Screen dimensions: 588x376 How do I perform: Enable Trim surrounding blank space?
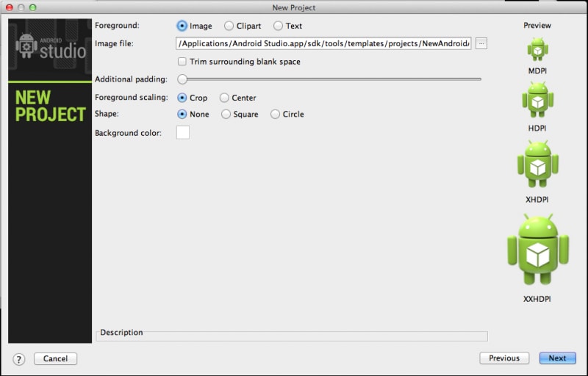pos(182,62)
